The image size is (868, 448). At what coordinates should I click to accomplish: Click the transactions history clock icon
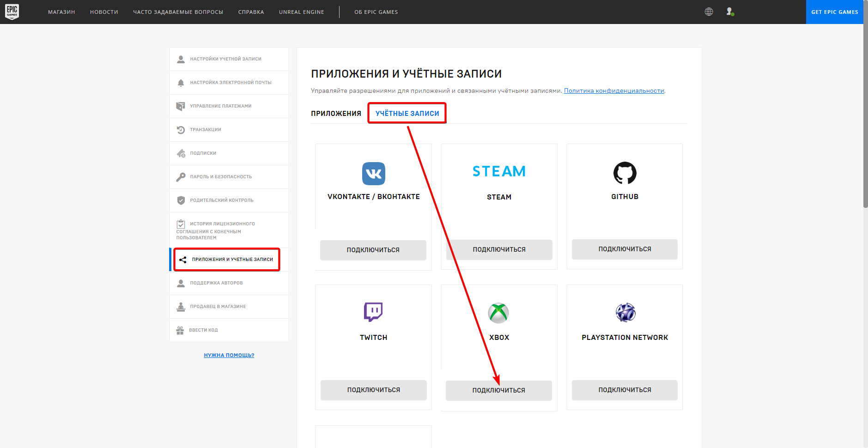[x=181, y=130]
